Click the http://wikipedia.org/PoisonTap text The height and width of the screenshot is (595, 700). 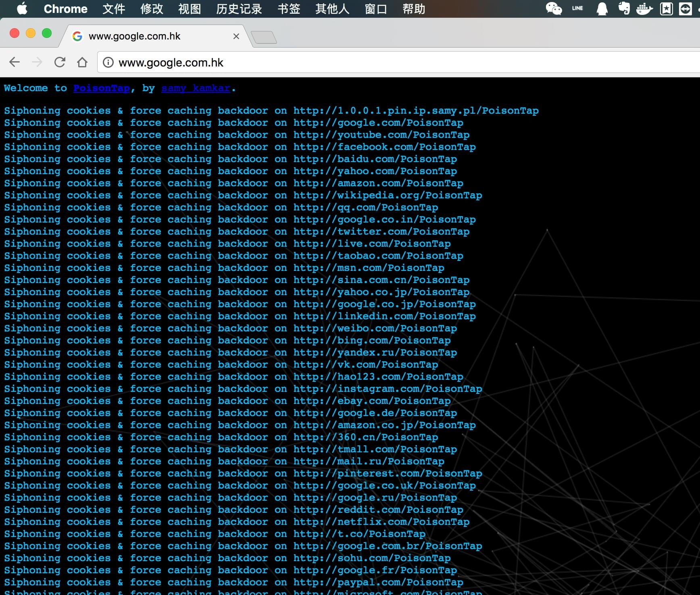point(387,195)
